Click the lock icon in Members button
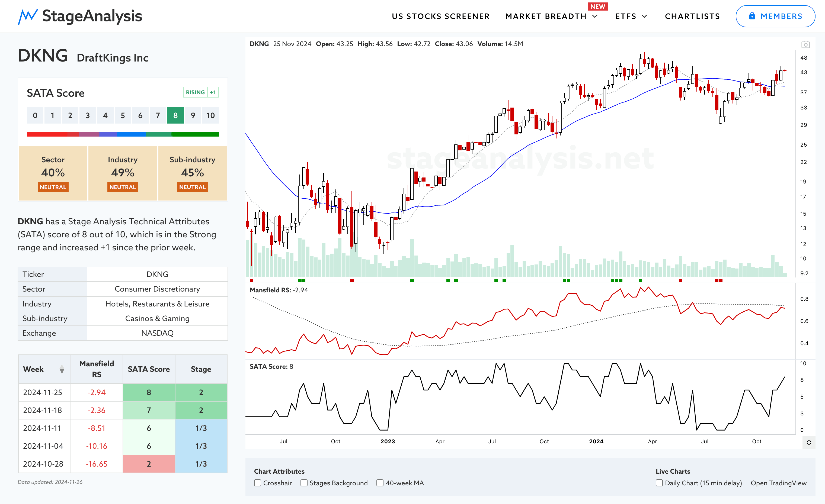Viewport: 825px width, 504px height. (752, 16)
